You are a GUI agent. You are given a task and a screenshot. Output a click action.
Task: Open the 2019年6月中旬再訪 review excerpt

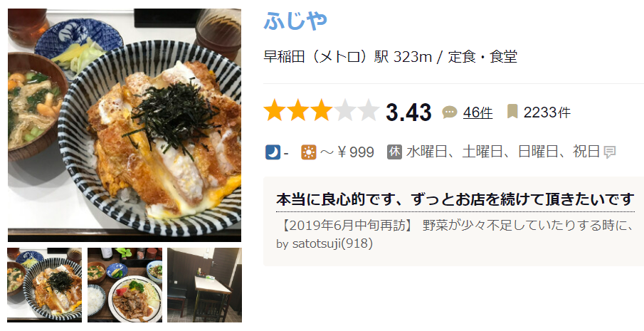pyautogui.click(x=455, y=226)
